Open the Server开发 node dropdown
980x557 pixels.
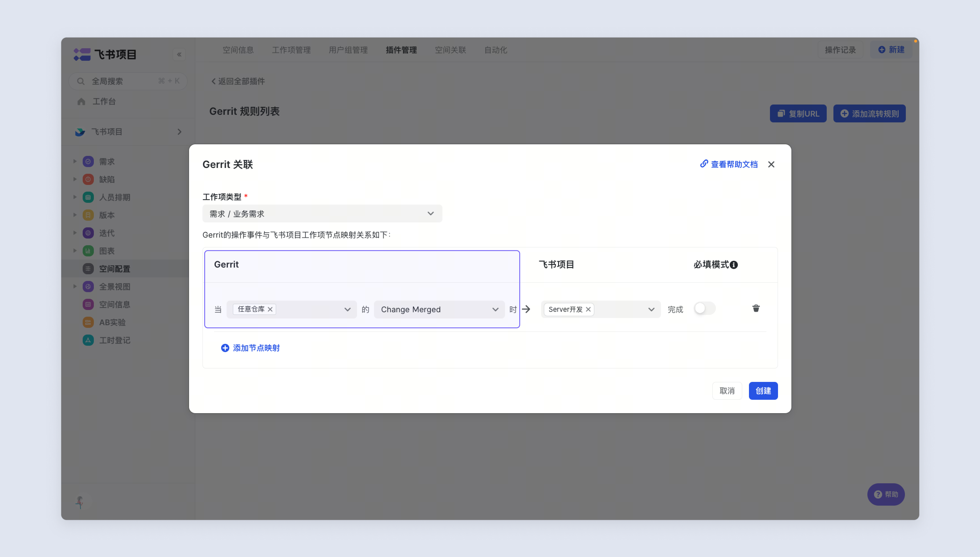click(601, 310)
